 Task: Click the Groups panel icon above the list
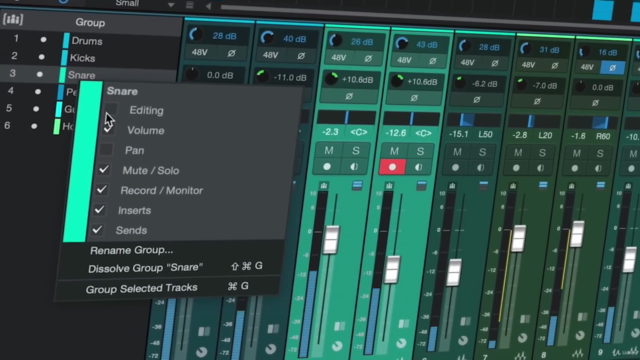13,19
